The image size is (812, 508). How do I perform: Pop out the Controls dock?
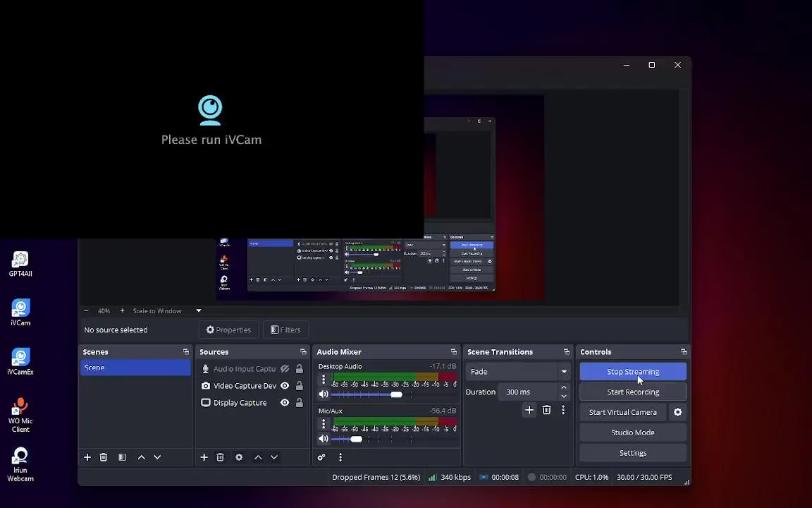click(x=684, y=351)
